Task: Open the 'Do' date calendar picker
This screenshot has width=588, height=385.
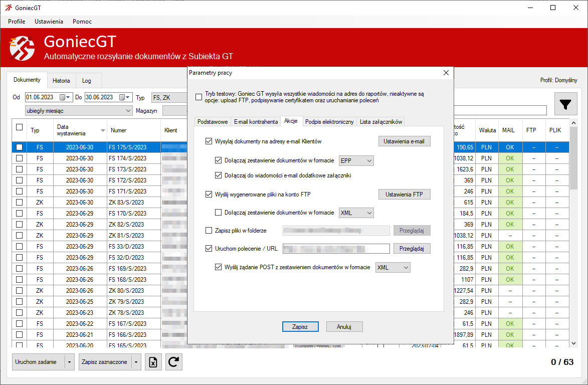Action: coord(122,97)
